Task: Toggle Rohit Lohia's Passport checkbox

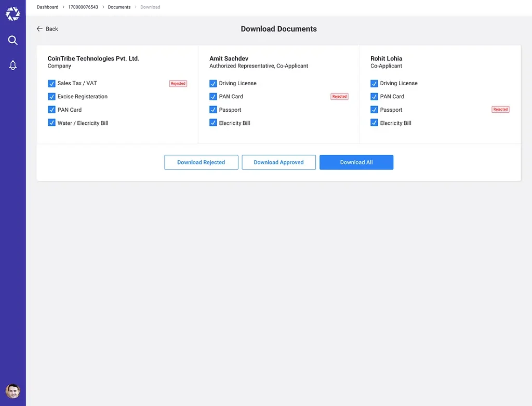Action: (374, 110)
